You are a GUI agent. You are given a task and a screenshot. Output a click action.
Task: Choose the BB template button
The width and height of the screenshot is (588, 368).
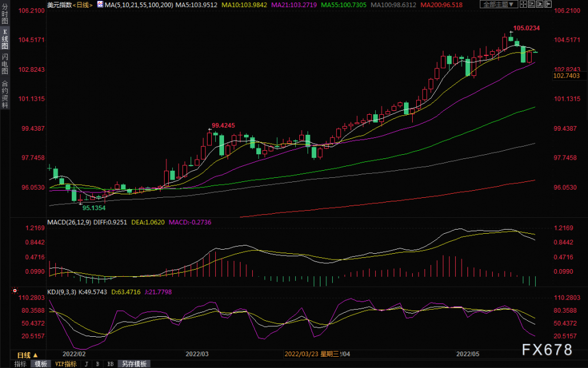pos(111,364)
